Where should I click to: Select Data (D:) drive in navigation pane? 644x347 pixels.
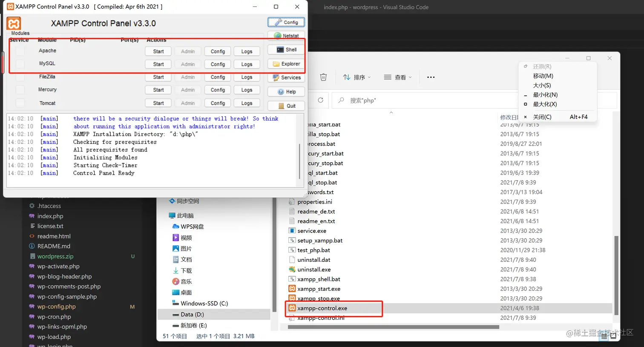[x=214, y=314]
